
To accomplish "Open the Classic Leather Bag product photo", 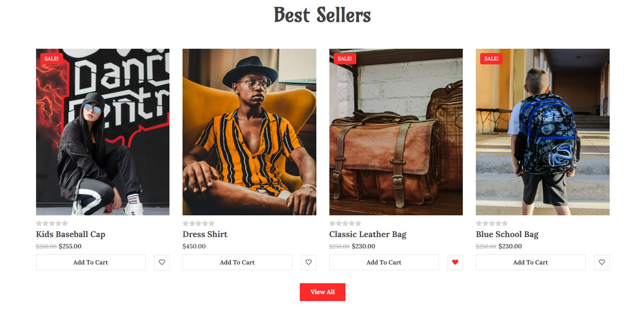I will pos(396,132).
